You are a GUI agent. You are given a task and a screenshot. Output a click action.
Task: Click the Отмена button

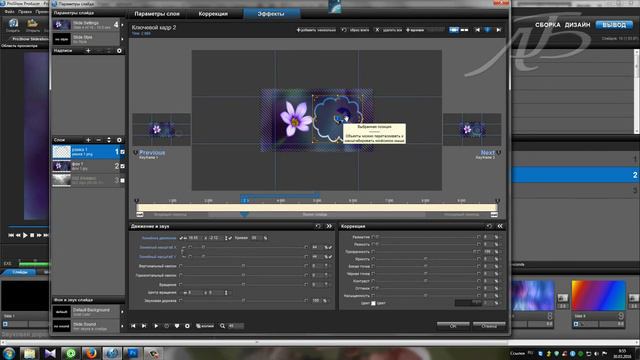click(489, 325)
